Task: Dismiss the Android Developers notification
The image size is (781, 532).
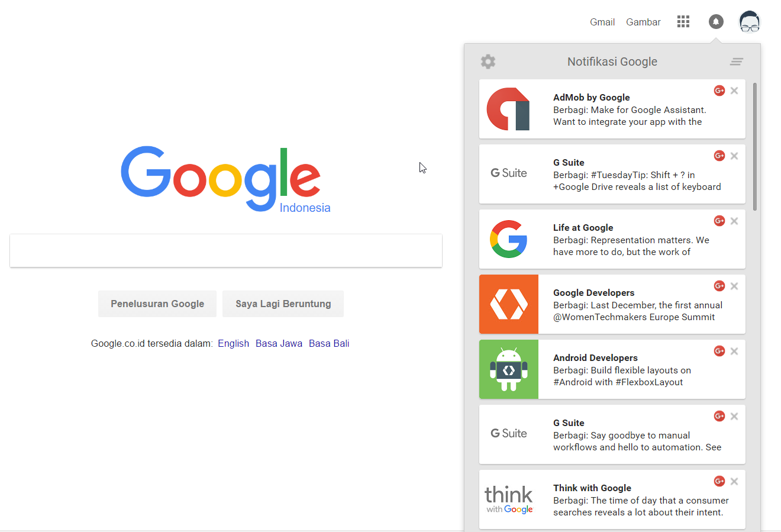Action: [x=734, y=351]
